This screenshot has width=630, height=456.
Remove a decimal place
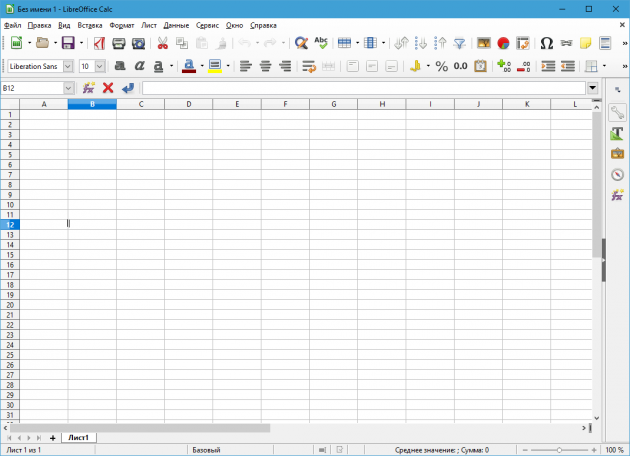tap(524, 66)
